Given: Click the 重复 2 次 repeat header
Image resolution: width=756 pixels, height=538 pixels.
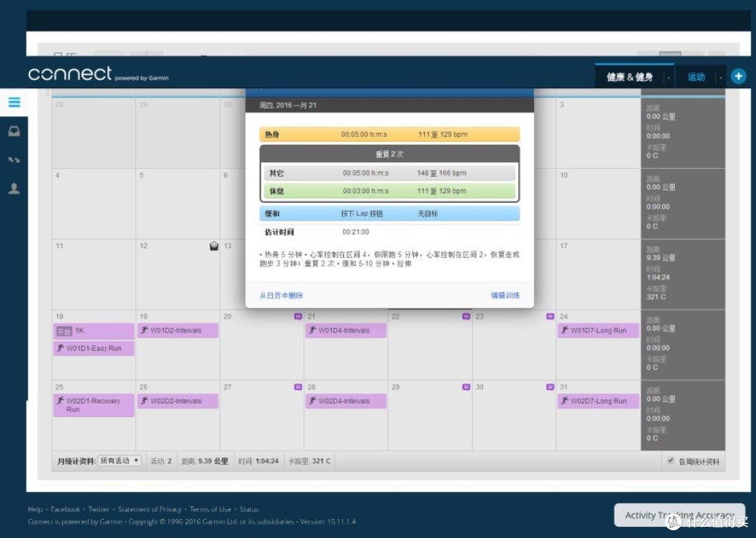Looking at the screenshot, I should [x=390, y=155].
